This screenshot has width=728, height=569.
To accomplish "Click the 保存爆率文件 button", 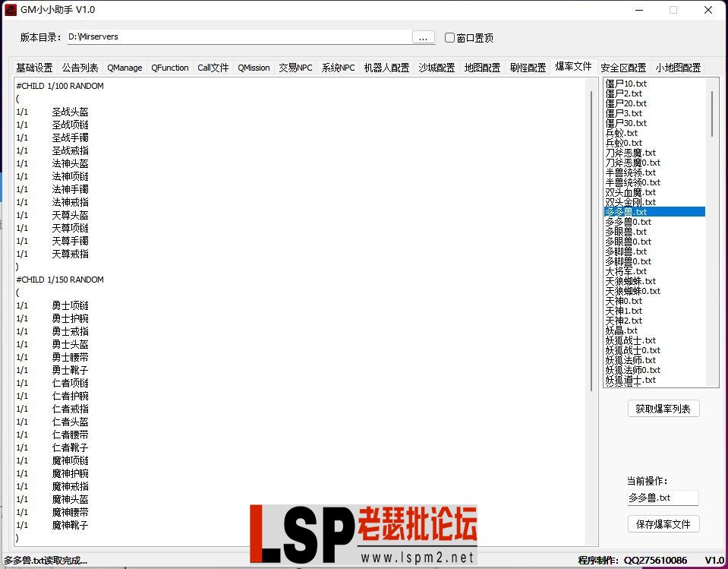I will coord(663,524).
